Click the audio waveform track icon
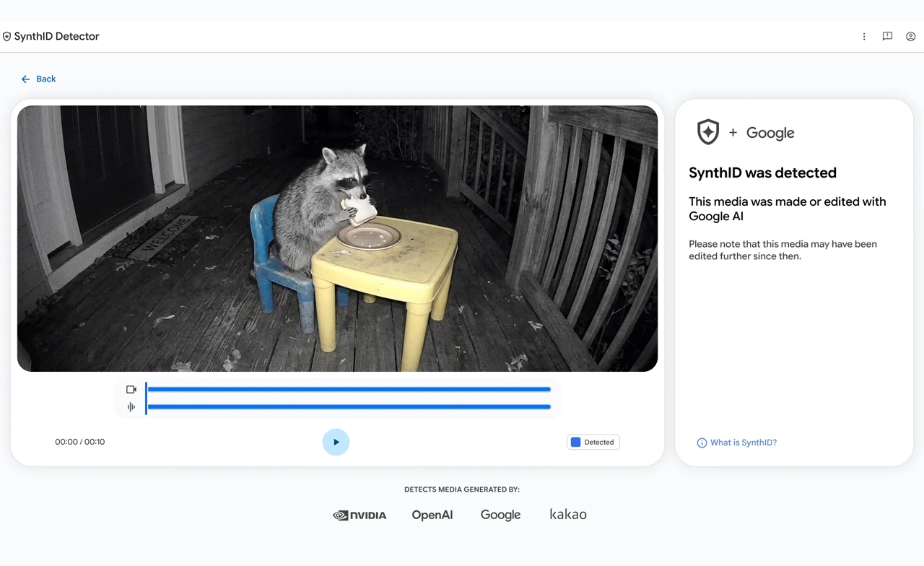This screenshot has width=924, height=566. [x=131, y=407]
